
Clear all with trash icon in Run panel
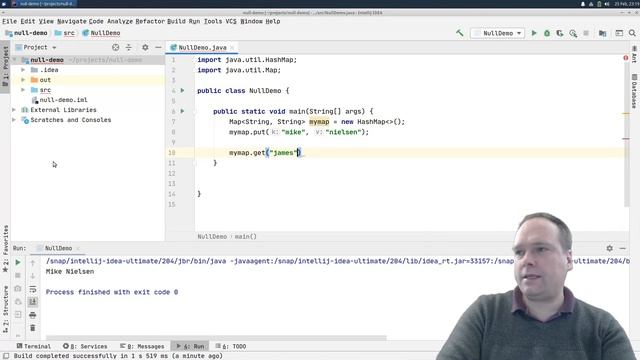[x=33, y=328]
